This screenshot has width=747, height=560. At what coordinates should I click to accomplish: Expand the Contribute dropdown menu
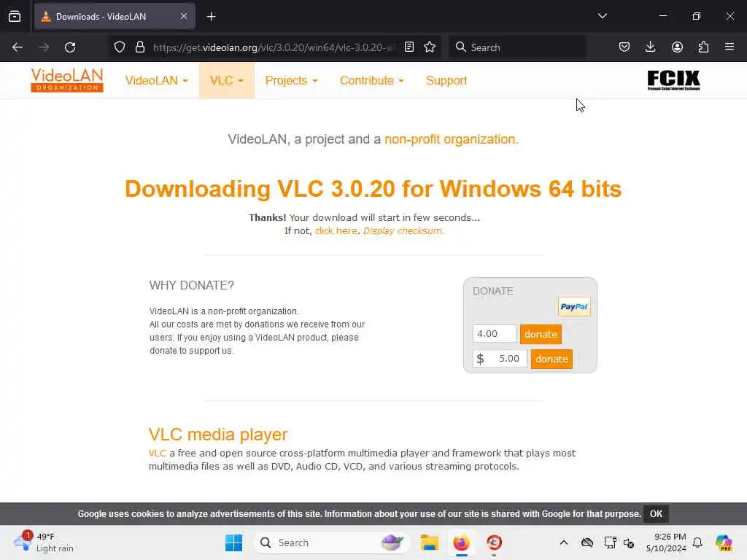click(x=371, y=80)
